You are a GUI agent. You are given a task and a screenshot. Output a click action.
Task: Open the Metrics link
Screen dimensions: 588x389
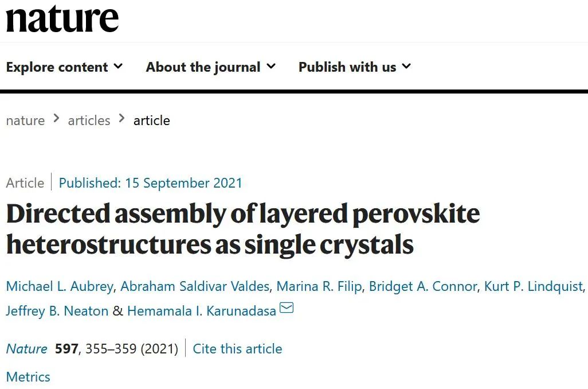28,376
